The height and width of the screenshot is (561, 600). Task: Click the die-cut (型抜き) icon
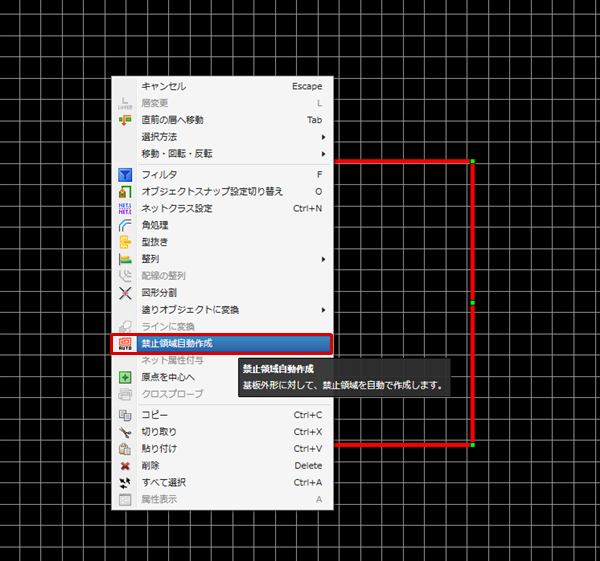click(125, 242)
